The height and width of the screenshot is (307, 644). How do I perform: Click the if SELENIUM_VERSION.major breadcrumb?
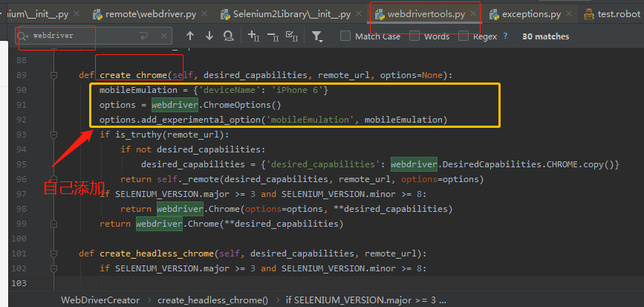366,300
